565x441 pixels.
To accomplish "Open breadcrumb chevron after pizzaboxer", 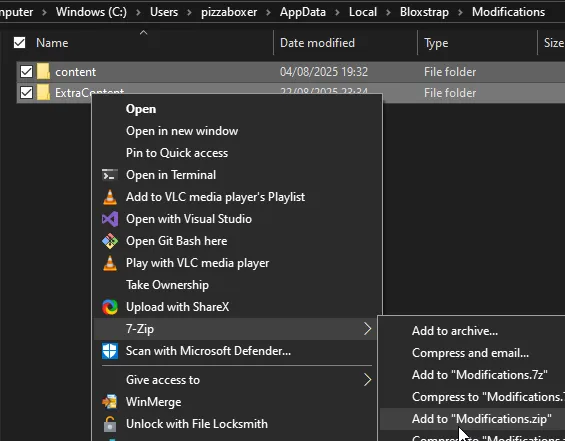I will [x=268, y=12].
